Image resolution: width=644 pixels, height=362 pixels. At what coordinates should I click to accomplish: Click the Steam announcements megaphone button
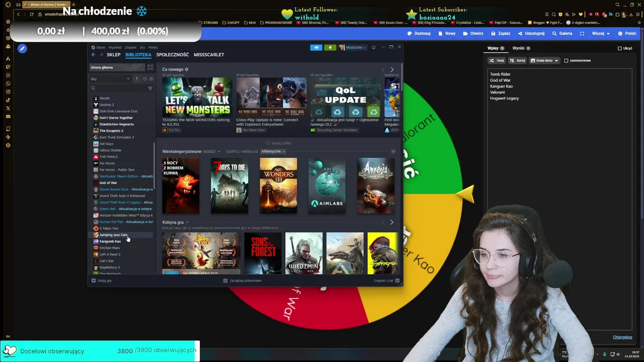click(x=316, y=47)
